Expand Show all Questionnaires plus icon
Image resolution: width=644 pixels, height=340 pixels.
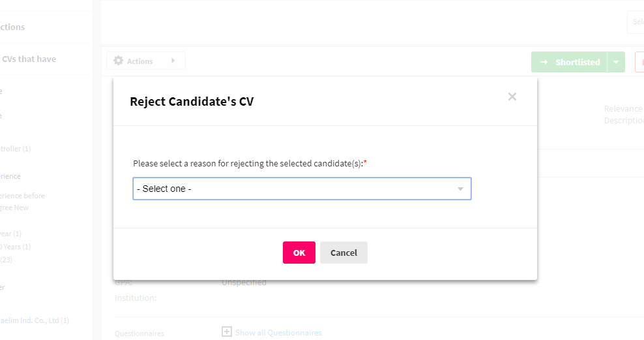coord(227,332)
